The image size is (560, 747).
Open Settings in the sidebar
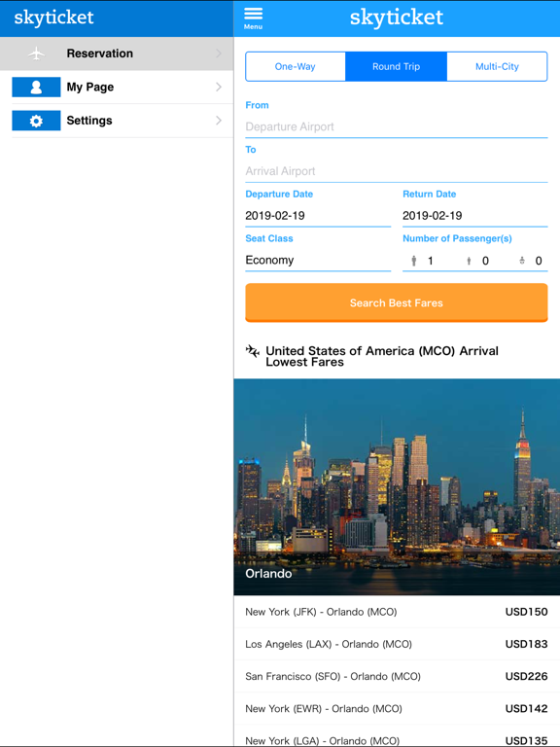pyautogui.click(x=117, y=121)
